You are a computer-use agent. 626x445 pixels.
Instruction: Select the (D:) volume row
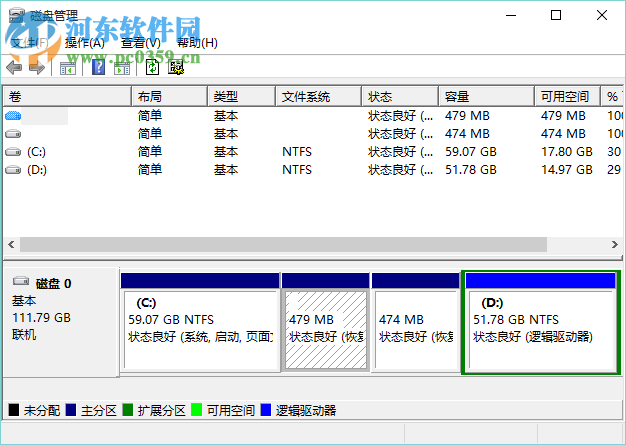pos(312,170)
